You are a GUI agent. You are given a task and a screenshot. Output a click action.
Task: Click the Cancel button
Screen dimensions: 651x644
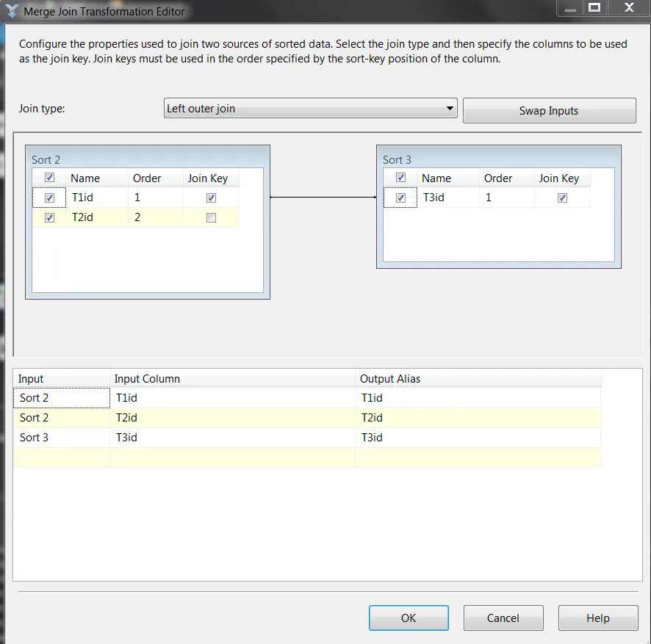tap(503, 618)
